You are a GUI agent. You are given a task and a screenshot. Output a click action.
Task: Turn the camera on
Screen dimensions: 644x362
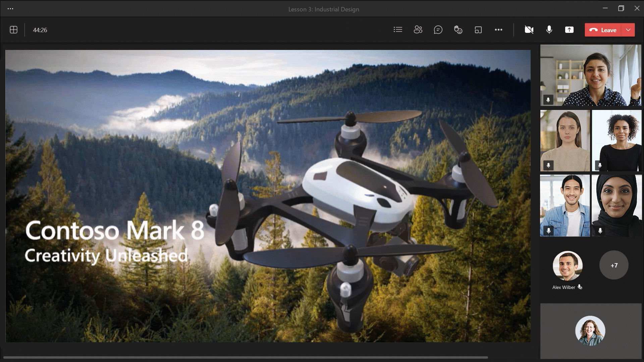[529, 30]
